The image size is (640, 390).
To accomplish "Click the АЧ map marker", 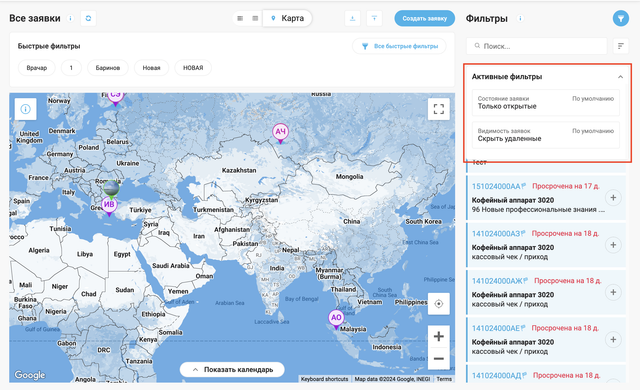I will click(x=280, y=132).
